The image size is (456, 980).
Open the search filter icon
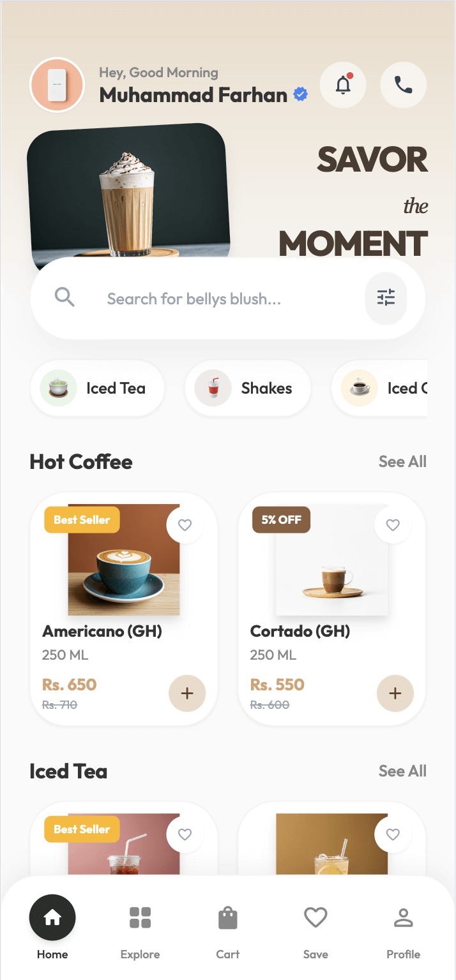point(386,298)
